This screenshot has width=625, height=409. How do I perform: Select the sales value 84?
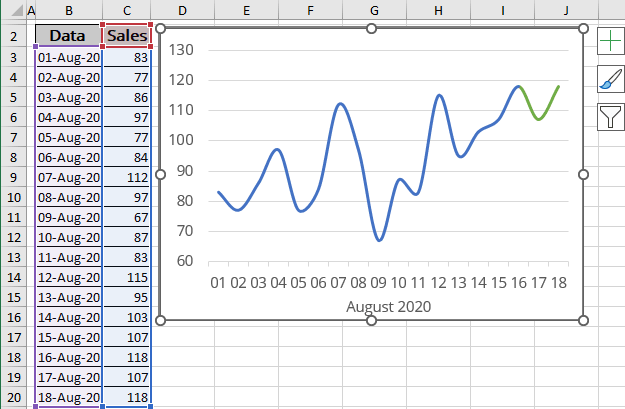pos(127,157)
